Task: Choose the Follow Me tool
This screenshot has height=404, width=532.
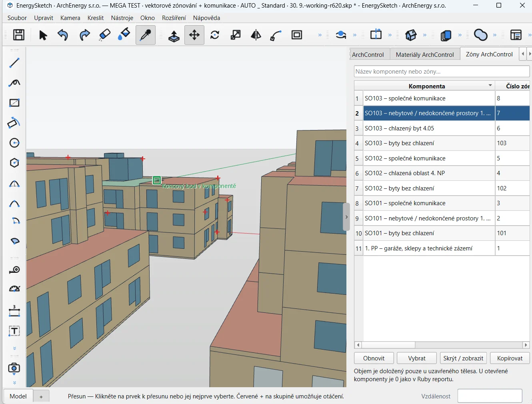Action: [276, 35]
